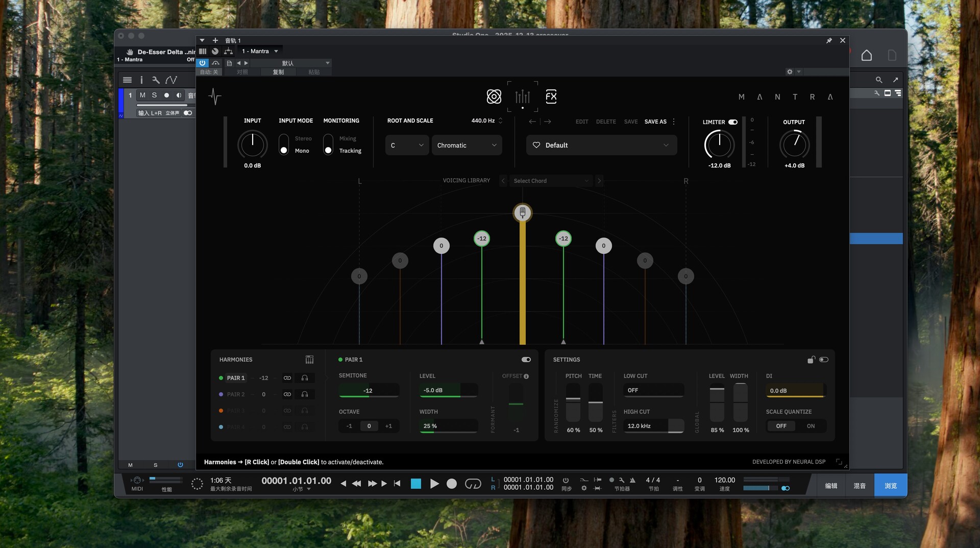Toggle the Stereo/Mono input mode switch
The width and height of the screenshot is (980, 548).
[284, 145]
